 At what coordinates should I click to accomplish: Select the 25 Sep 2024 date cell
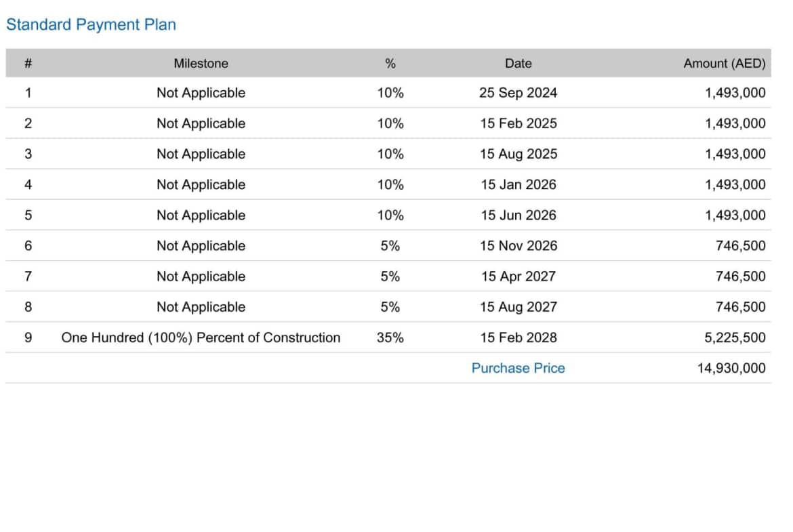[x=518, y=93]
